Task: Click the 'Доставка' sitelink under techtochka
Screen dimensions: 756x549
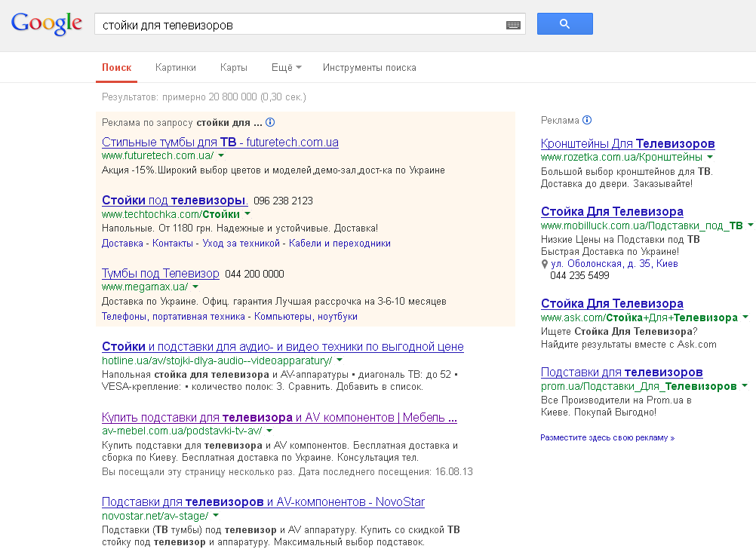Action: [x=122, y=244]
